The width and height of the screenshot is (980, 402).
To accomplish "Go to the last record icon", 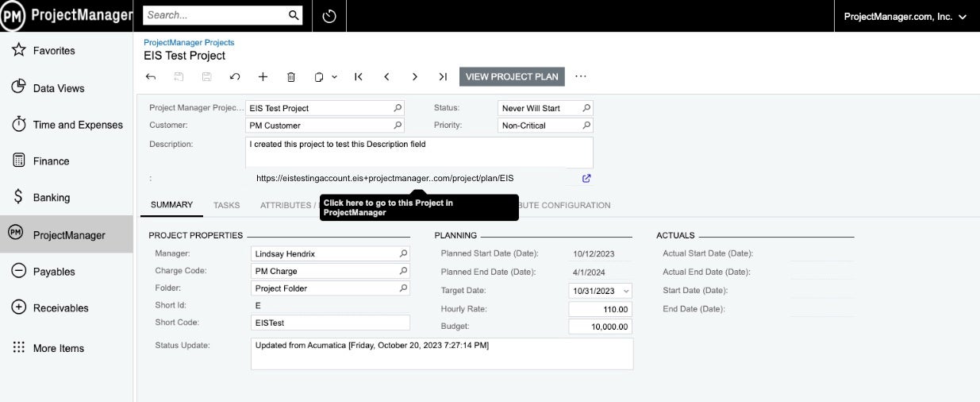I will point(443,77).
